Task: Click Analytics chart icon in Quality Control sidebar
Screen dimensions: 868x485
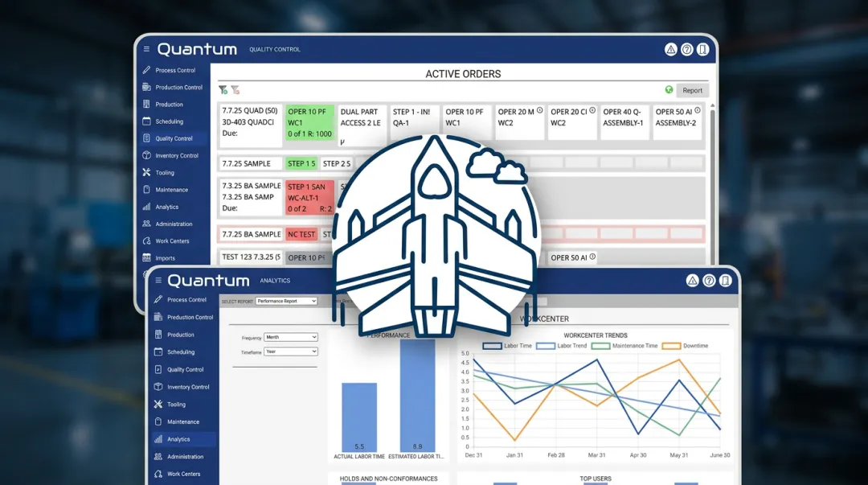Action: [146, 207]
